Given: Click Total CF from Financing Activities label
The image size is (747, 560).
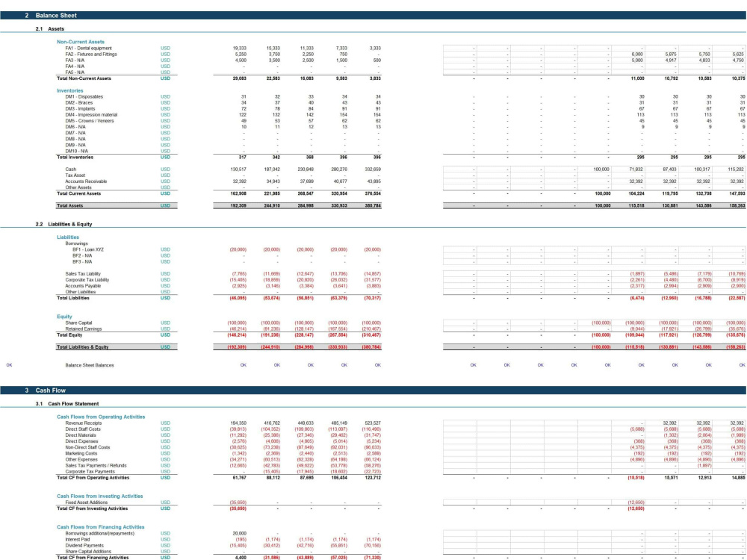Looking at the screenshot, I should [x=93, y=558].
